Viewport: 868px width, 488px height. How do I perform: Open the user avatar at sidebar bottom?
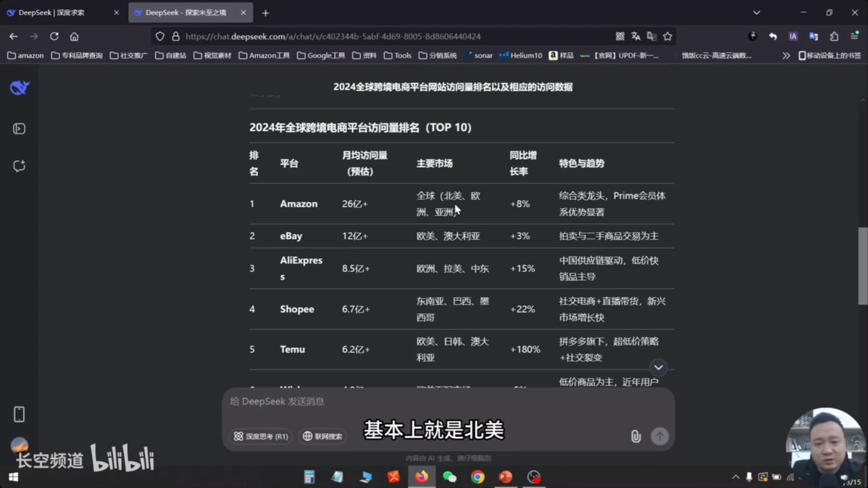coord(19,444)
